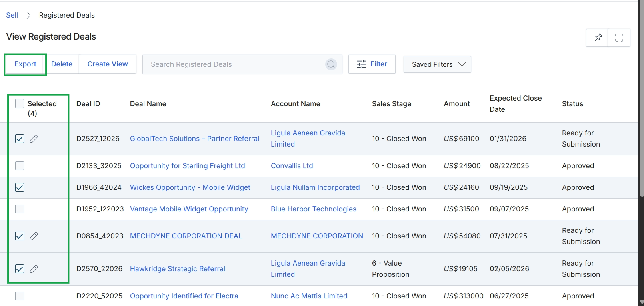Open the Wickes Opportunity - Mobile Widget deal
The height and width of the screenshot is (306, 644).
click(190, 187)
